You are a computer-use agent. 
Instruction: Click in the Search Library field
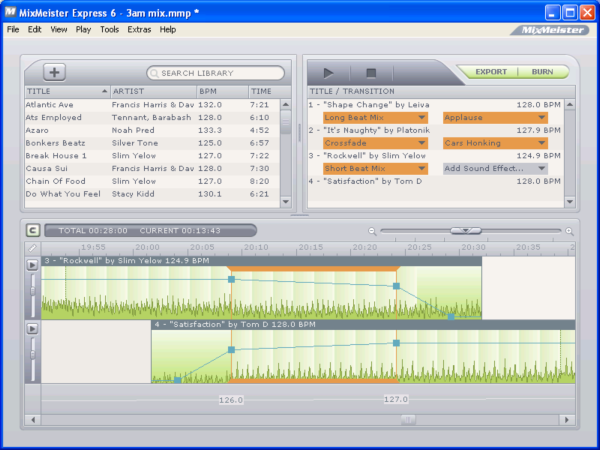pyautogui.click(x=215, y=73)
